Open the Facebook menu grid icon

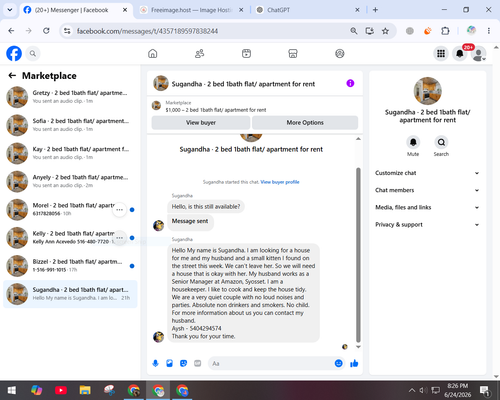pyautogui.click(x=441, y=53)
